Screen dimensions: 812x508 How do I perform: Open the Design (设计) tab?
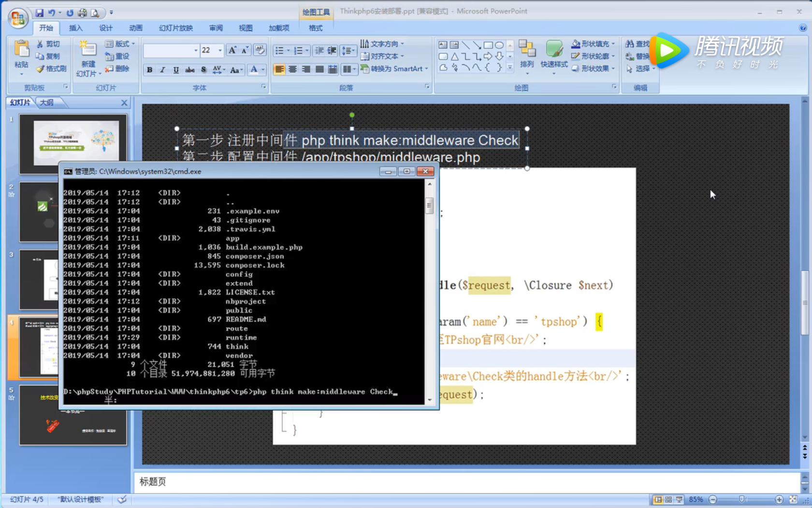pos(106,28)
